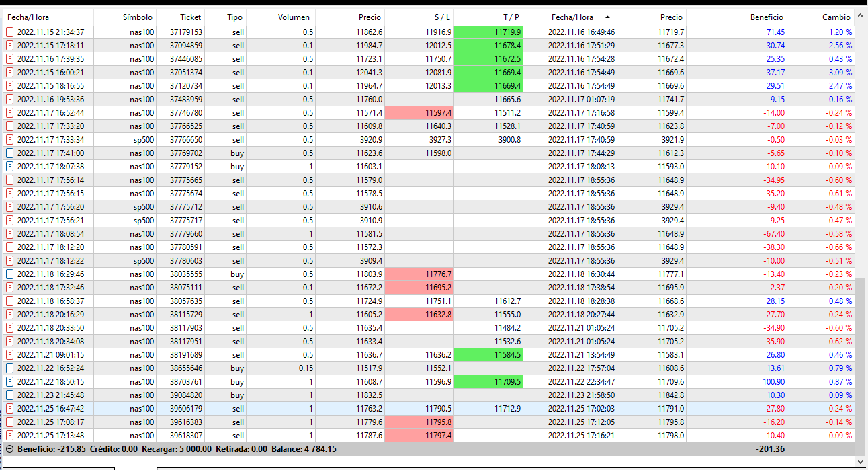This screenshot has height=470, width=868.
Task: Click the icon at 2022.11.18 20:16:29
Action: point(9,314)
